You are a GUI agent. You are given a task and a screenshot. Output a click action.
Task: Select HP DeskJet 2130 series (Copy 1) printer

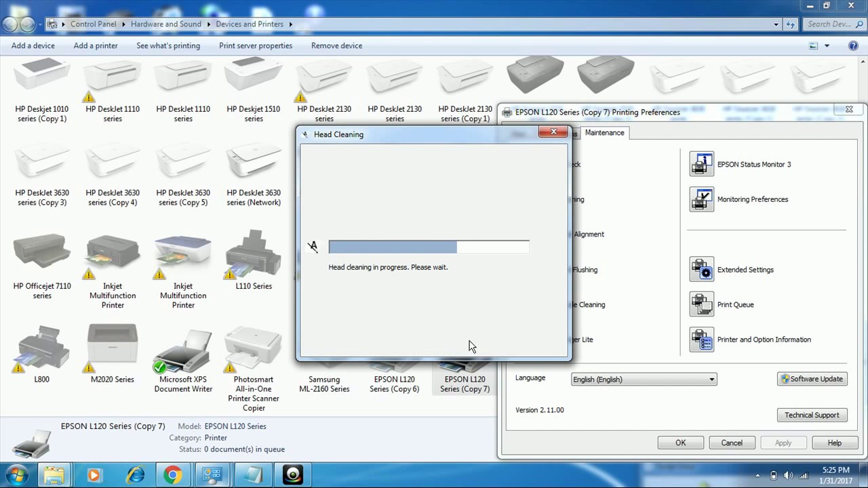(465, 90)
